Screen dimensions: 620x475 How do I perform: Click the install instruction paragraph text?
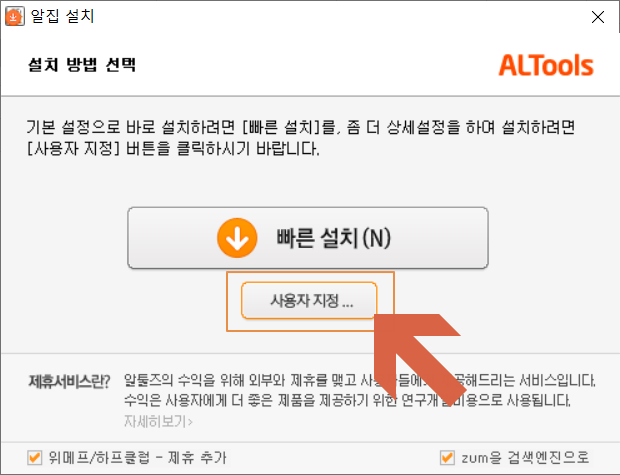click(301, 138)
